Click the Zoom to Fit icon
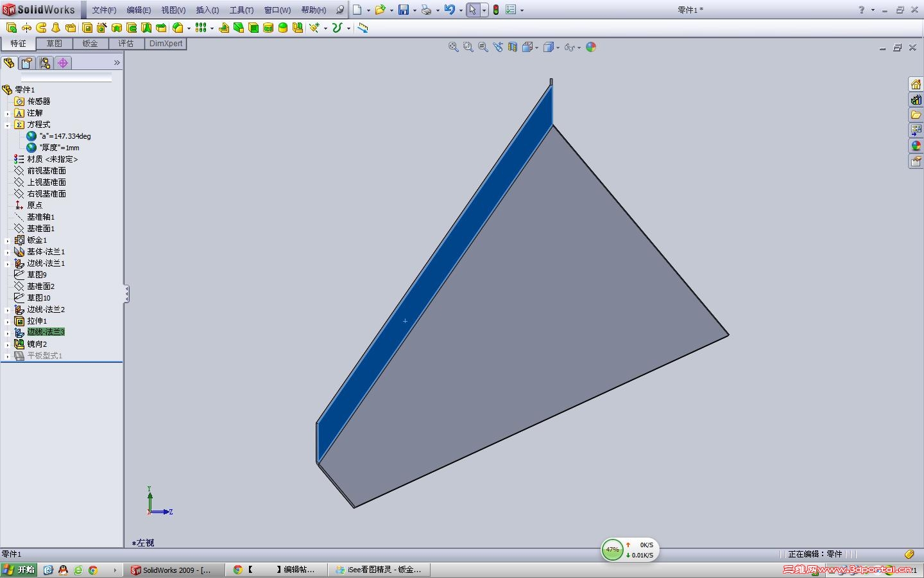 (453, 47)
